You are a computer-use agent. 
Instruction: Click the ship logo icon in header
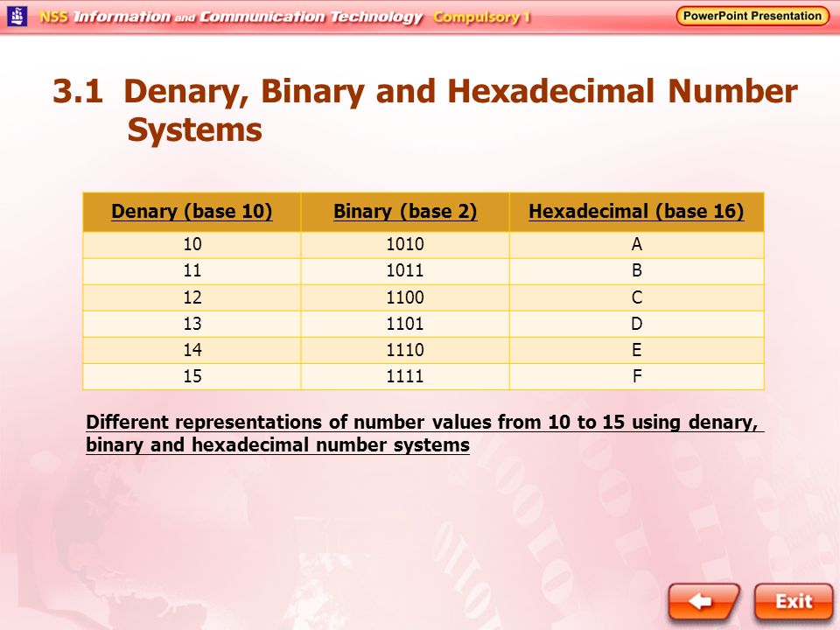pyautogui.click(x=17, y=16)
